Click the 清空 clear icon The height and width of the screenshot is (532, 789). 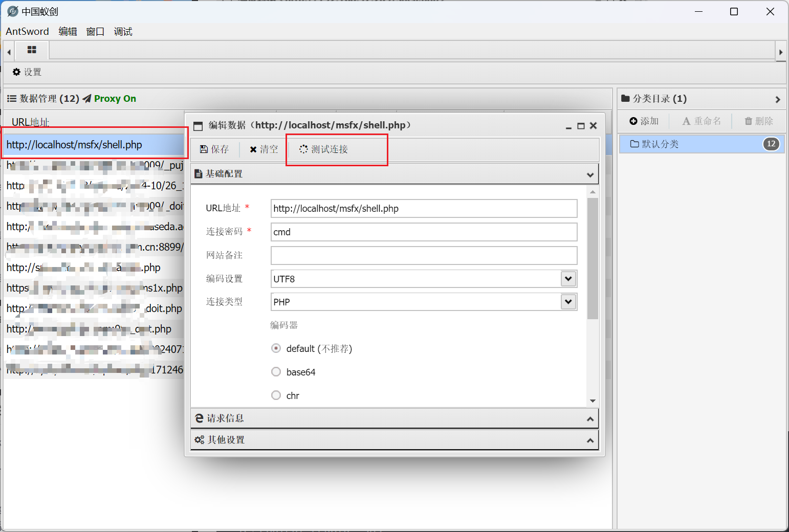click(x=253, y=149)
